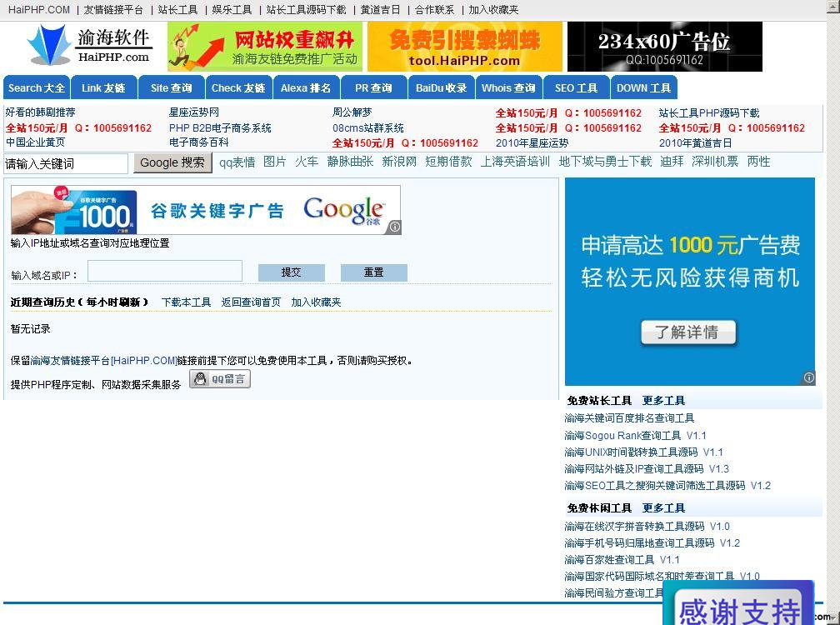Image resolution: width=840 pixels, height=625 pixels.
Task: Click the 地下城与勇士下载 keyword link
Action: click(605, 161)
